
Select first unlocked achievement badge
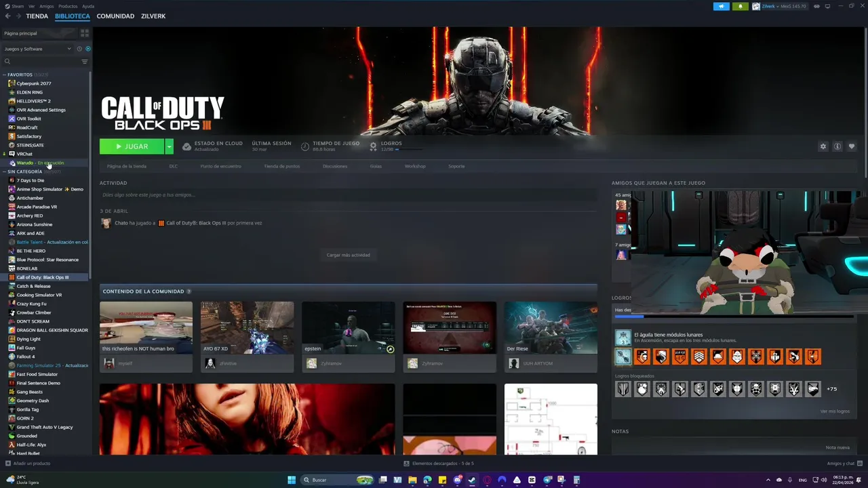(x=623, y=357)
